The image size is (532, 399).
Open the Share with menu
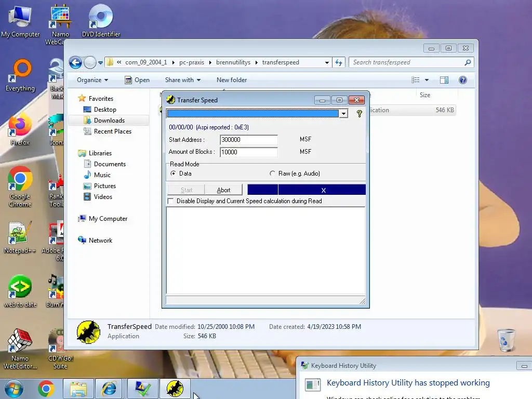tap(182, 80)
